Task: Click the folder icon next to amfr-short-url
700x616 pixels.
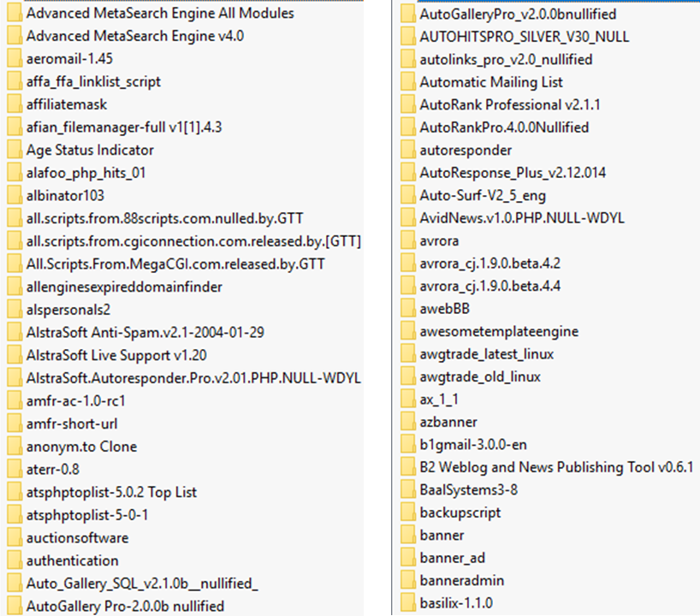Action: coord(15,423)
